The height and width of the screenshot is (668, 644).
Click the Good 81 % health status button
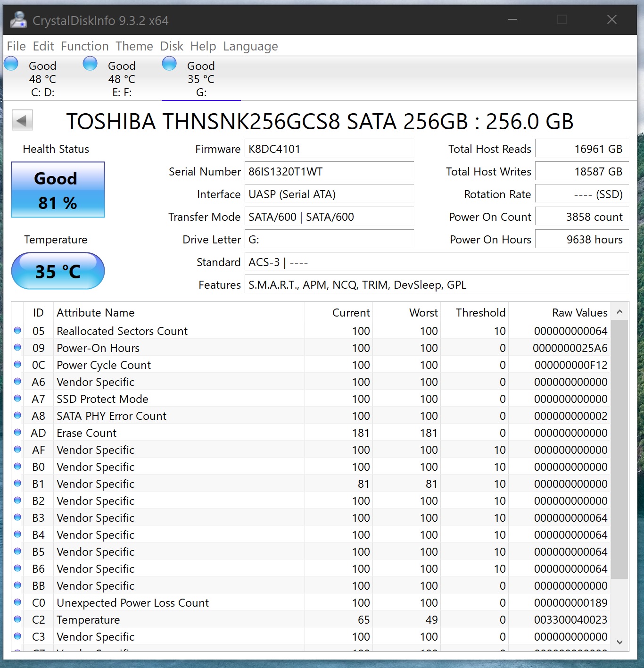tap(58, 190)
